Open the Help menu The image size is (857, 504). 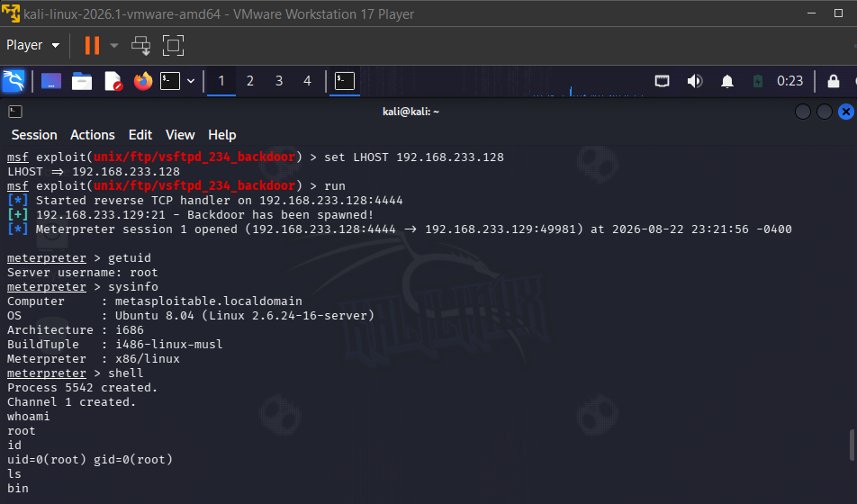tap(221, 134)
